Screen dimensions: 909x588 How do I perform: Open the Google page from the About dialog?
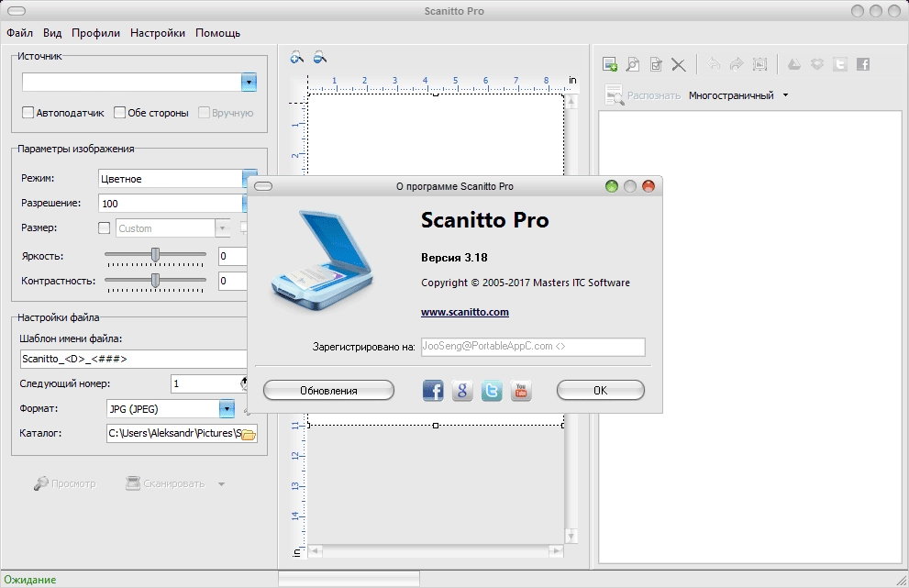pos(462,391)
